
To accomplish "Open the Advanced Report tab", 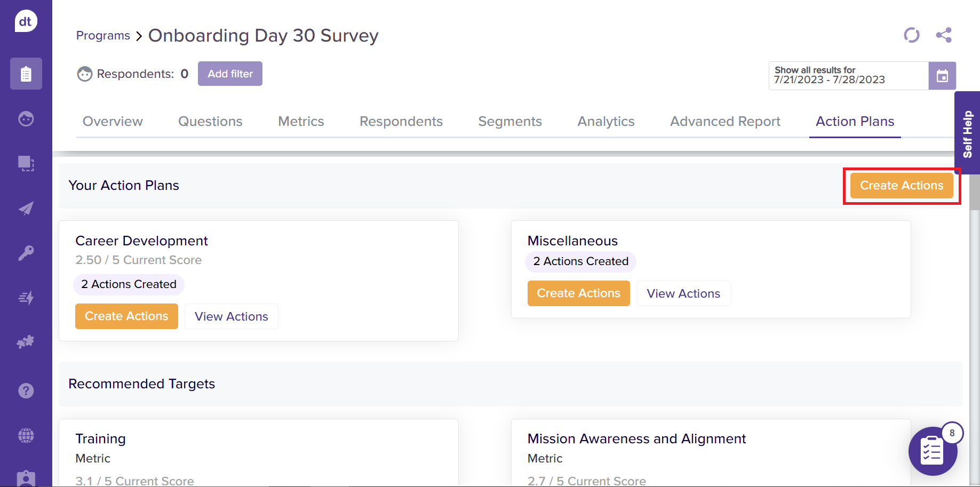I will (724, 122).
